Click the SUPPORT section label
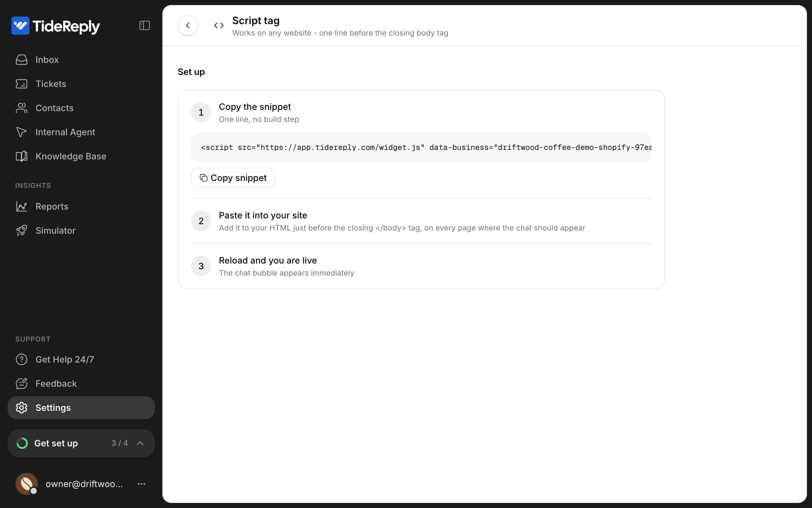Screen dimensions: 812x508 point(33,339)
